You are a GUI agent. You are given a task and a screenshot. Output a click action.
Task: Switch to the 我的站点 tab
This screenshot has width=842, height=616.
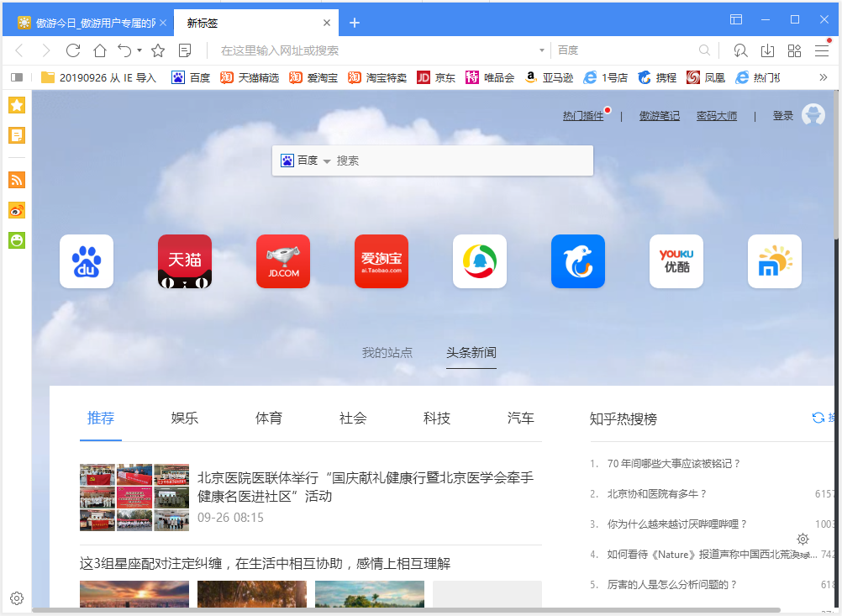[387, 353]
